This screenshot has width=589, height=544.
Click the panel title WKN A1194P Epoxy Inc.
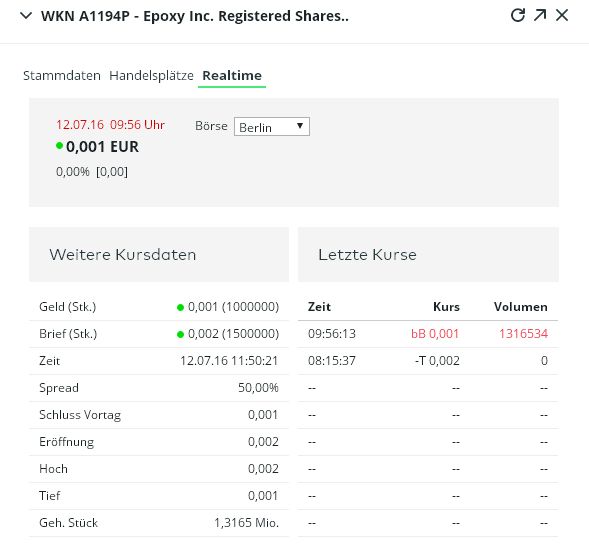click(x=195, y=16)
